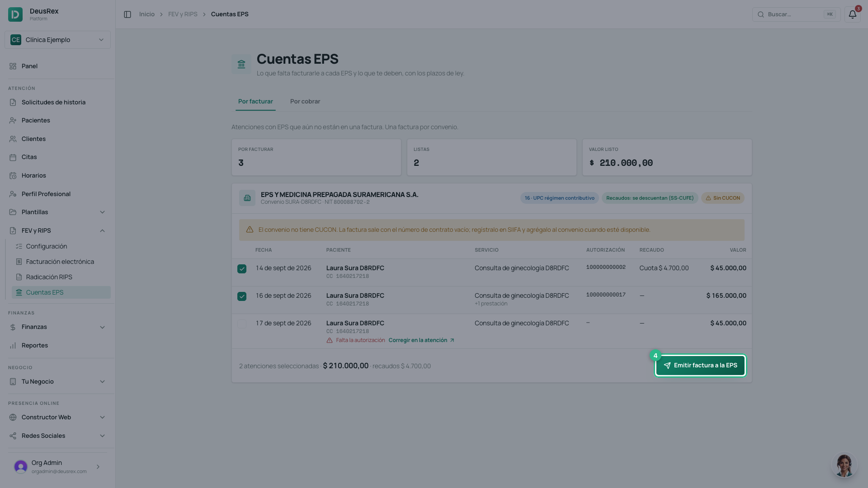Expand the Redes Sociales menu

click(x=57, y=436)
